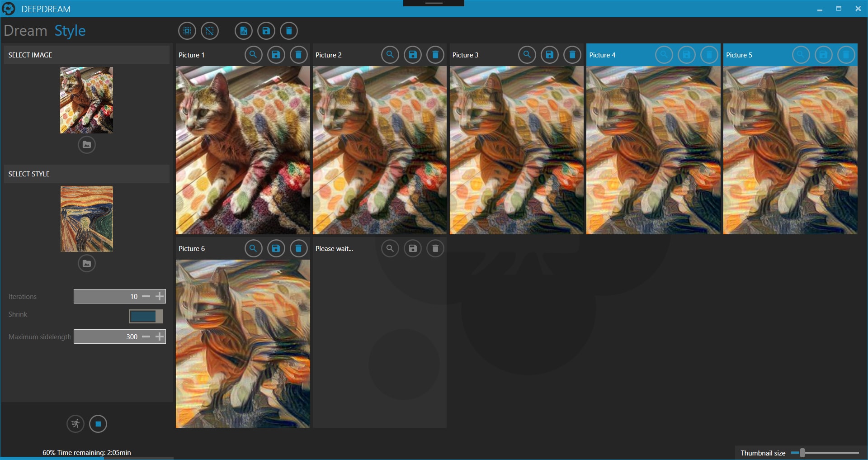Select The Scream style thumbnail
The image size is (868, 460).
click(87, 219)
